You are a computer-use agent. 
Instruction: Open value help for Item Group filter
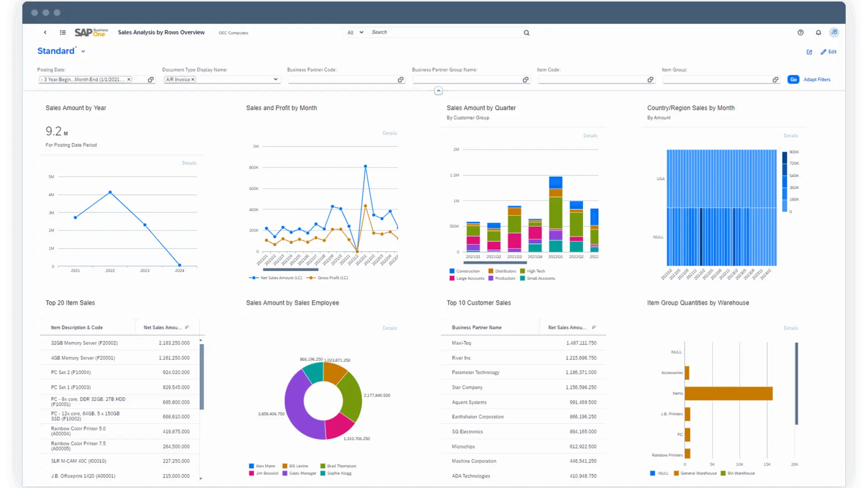click(775, 80)
